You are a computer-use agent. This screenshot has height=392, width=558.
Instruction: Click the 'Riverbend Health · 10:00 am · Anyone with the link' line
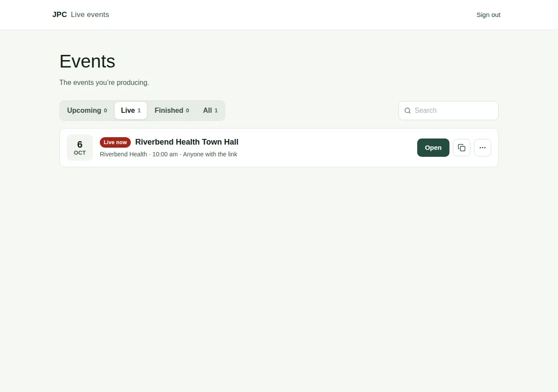pos(169,154)
